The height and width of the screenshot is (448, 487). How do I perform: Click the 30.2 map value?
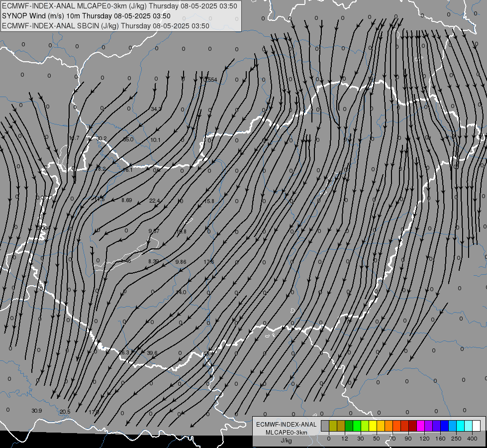click(101, 139)
